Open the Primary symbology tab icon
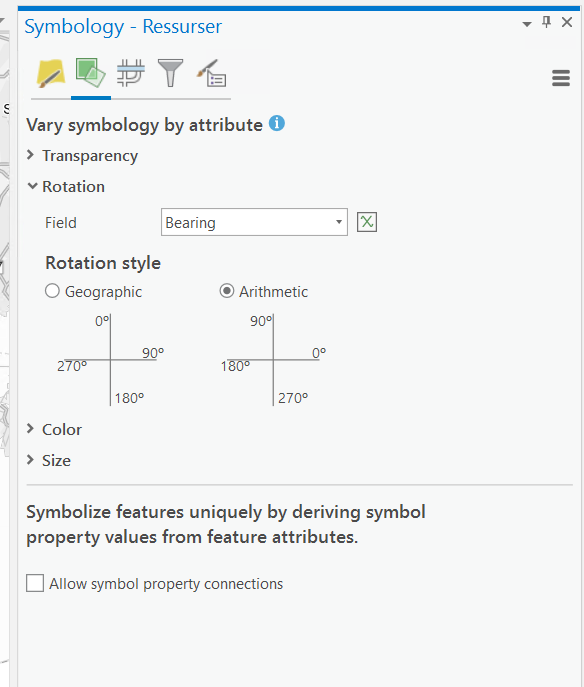584x687 pixels. click(51, 74)
